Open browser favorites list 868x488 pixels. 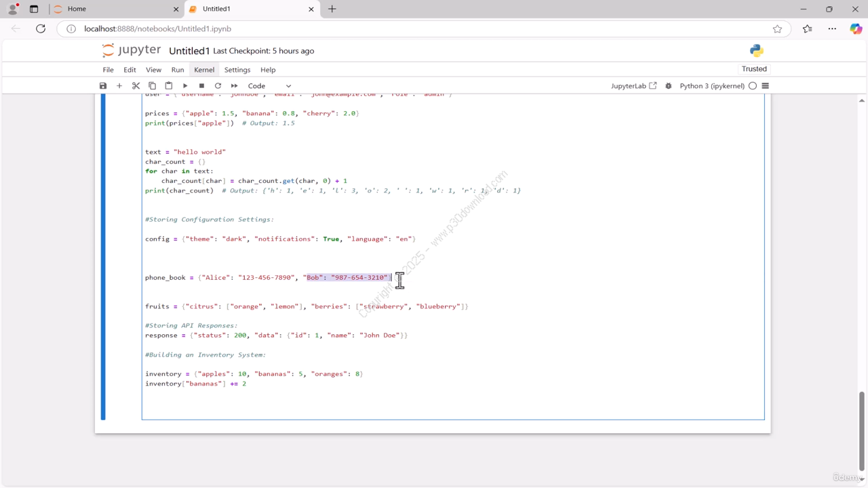(807, 28)
